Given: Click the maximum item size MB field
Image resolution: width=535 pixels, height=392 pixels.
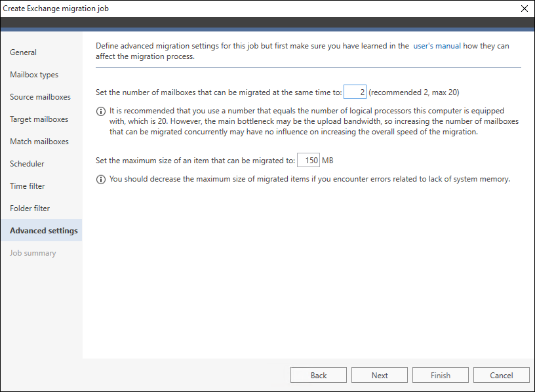Looking at the screenshot, I should pyautogui.click(x=308, y=160).
